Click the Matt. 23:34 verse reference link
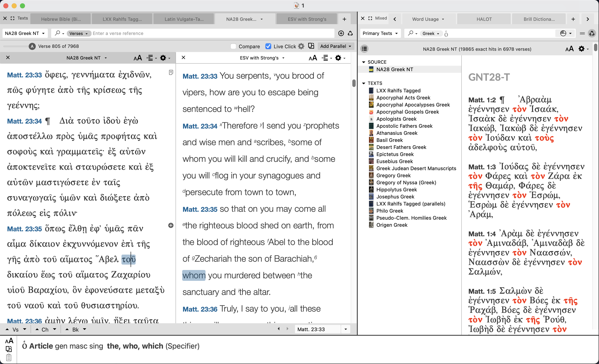This screenshot has height=364, width=599. click(200, 126)
